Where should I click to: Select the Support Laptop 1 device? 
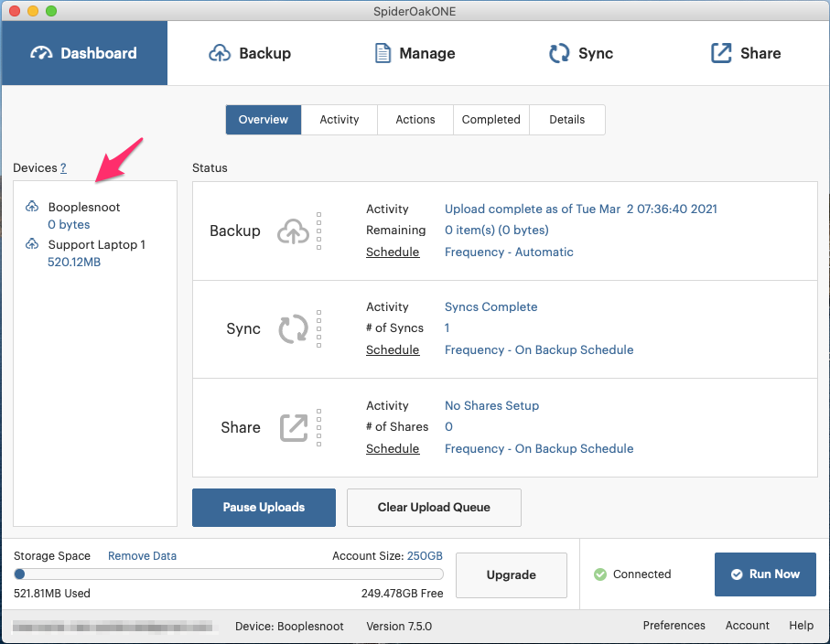(97, 244)
